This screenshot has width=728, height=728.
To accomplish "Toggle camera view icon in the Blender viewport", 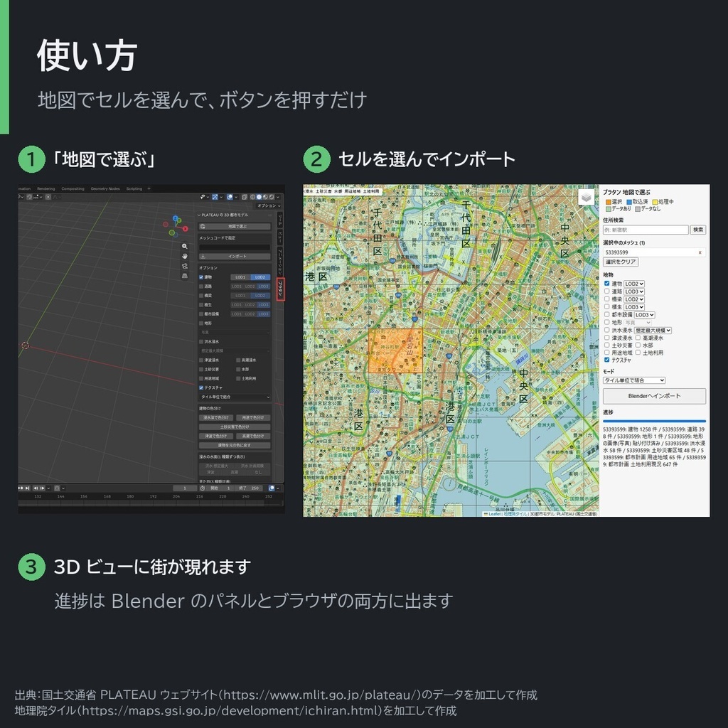I will [185, 266].
